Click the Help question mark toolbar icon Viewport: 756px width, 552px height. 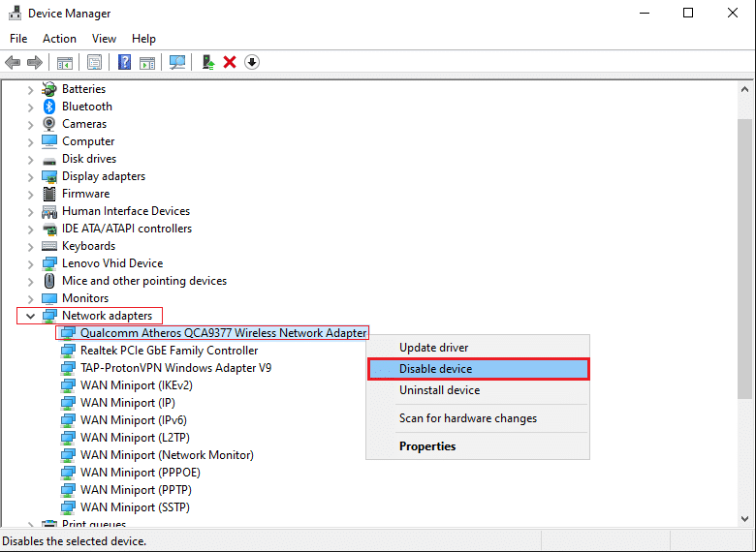tap(124, 62)
